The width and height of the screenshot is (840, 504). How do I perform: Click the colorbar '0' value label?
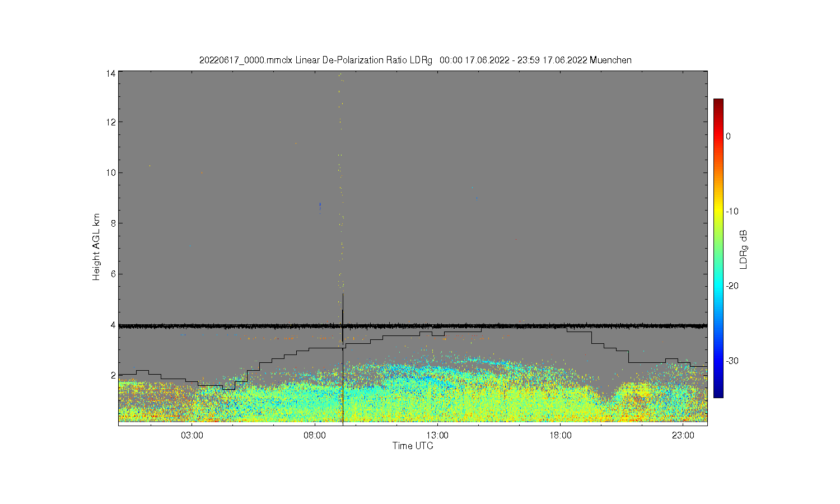728,136
